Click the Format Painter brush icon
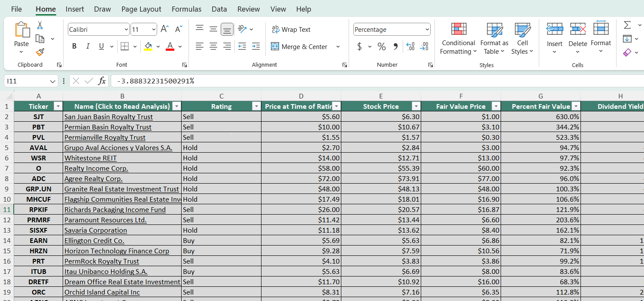 [40, 52]
